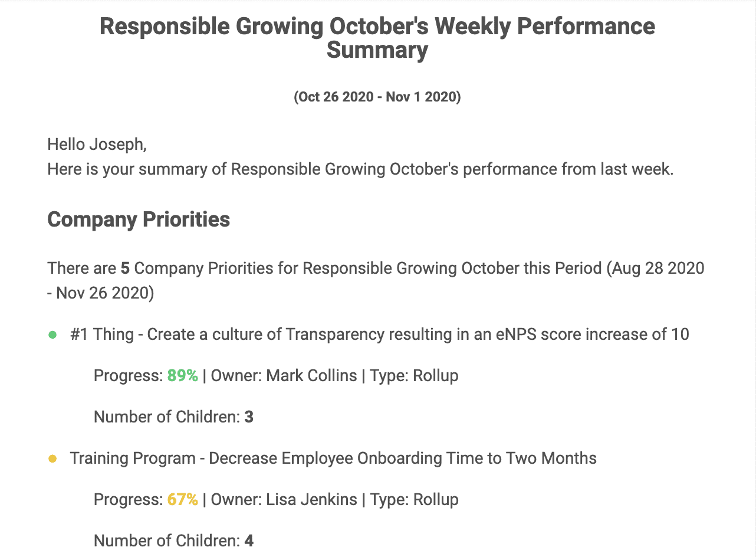This screenshot has width=756, height=557.
Task: Click the bold 5 Company Priorities count
Action: coord(125,268)
